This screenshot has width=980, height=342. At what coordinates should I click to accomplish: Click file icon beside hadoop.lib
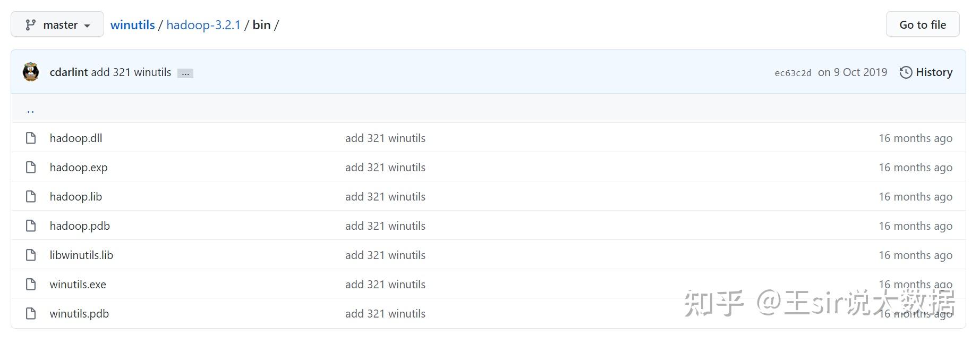(x=31, y=197)
